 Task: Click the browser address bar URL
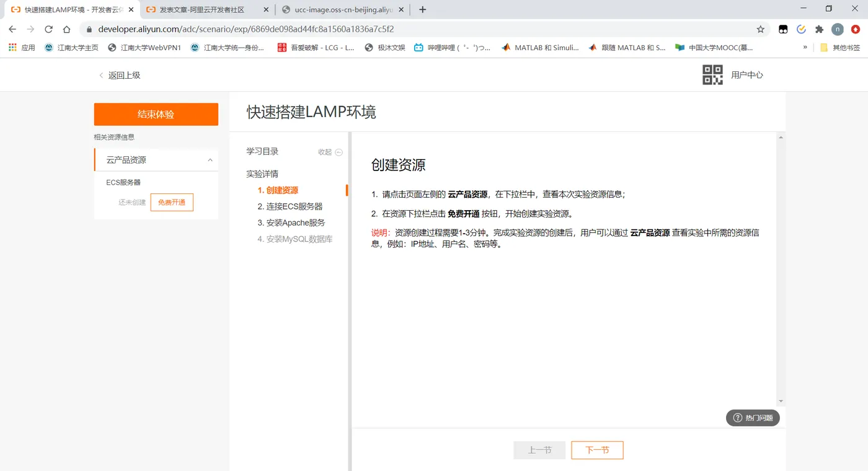point(246,29)
